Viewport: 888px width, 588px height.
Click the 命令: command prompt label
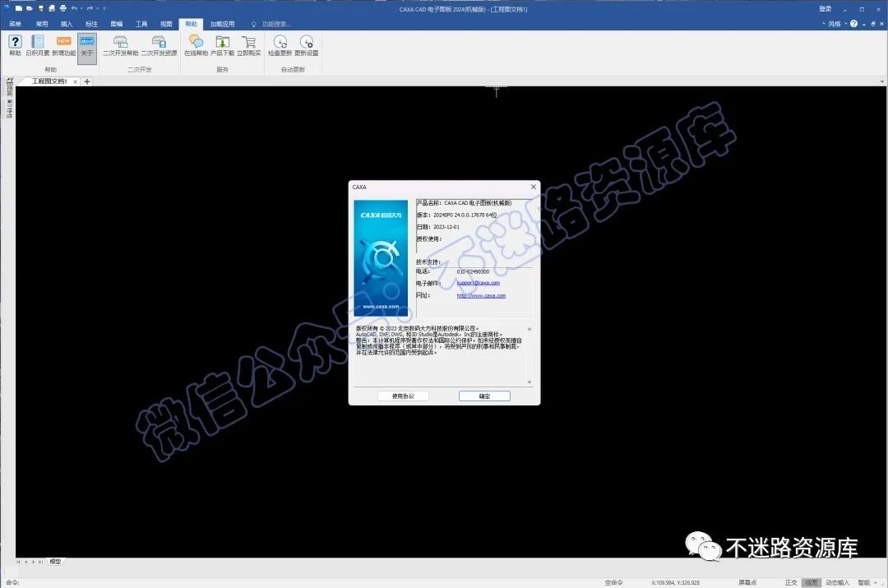tap(12, 582)
